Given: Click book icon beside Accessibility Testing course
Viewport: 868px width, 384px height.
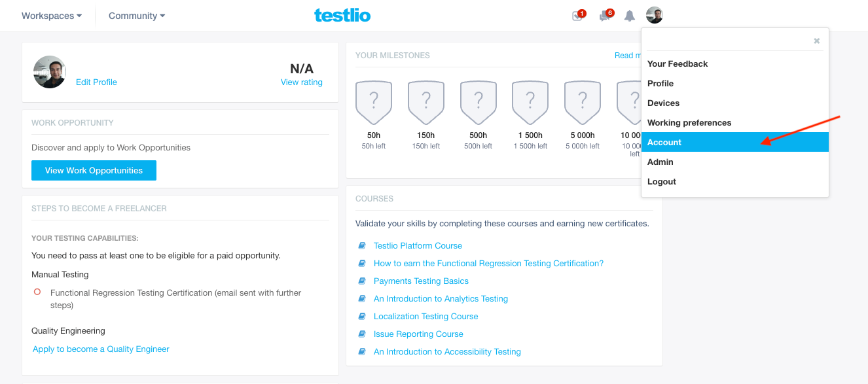Looking at the screenshot, I should pyautogui.click(x=361, y=351).
